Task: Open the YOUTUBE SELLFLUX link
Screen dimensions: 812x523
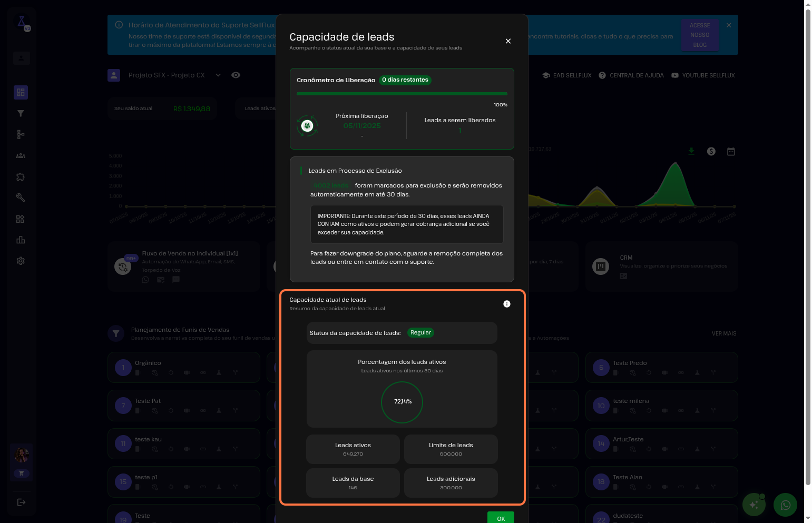Action: pos(703,75)
